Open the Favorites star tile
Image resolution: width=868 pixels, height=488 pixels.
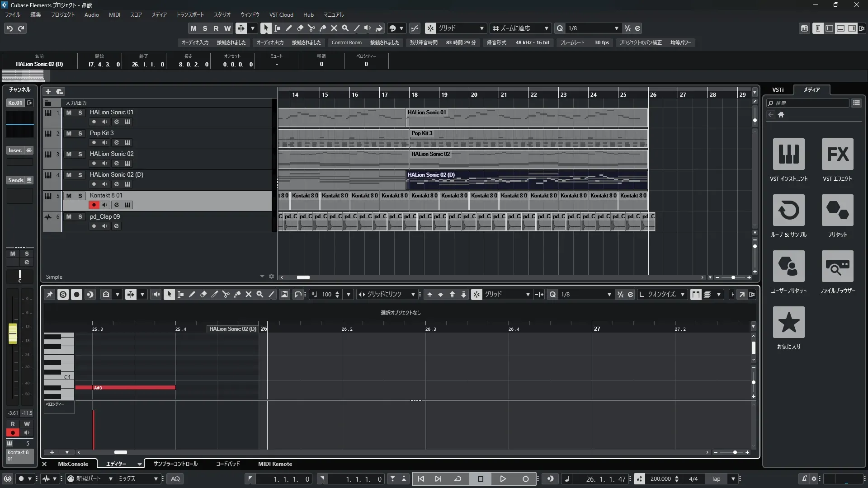(x=788, y=322)
